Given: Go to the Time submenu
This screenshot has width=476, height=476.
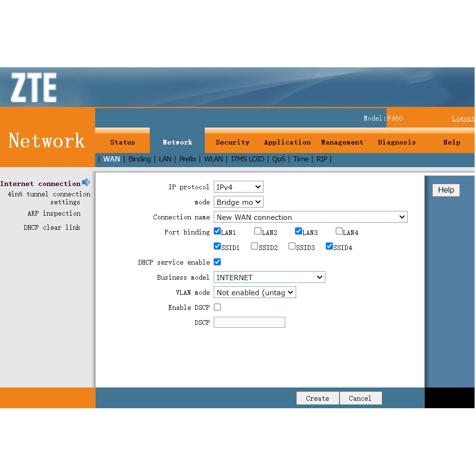Looking at the screenshot, I should (301, 159).
